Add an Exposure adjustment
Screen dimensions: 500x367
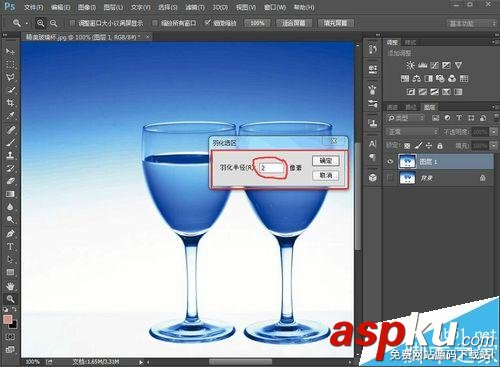pyautogui.click(x=446, y=65)
